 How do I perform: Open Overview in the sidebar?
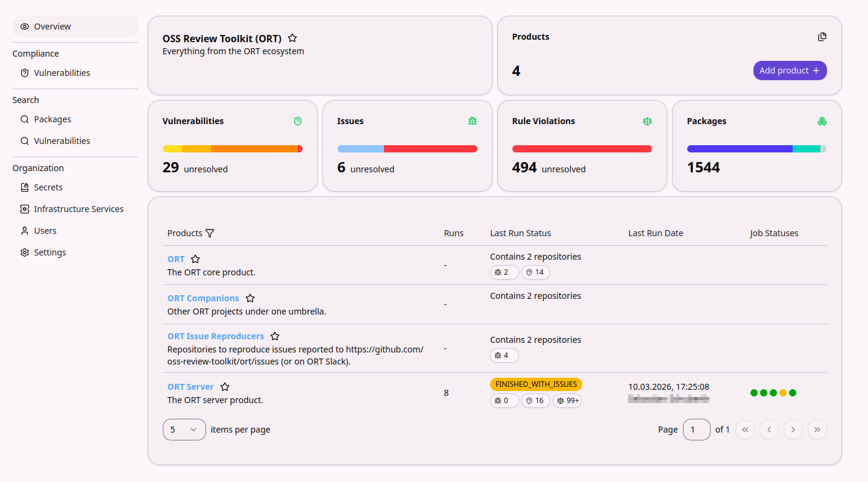[75, 27]
